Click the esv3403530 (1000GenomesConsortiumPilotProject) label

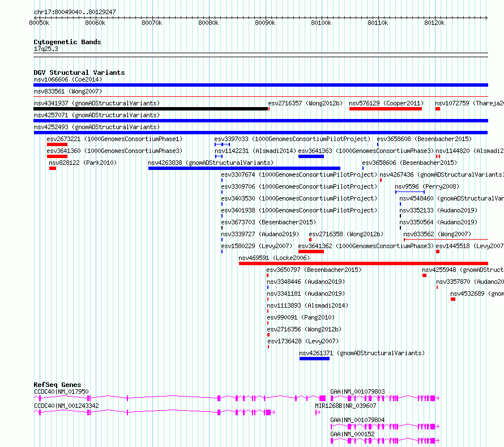[x=299, y=198]
